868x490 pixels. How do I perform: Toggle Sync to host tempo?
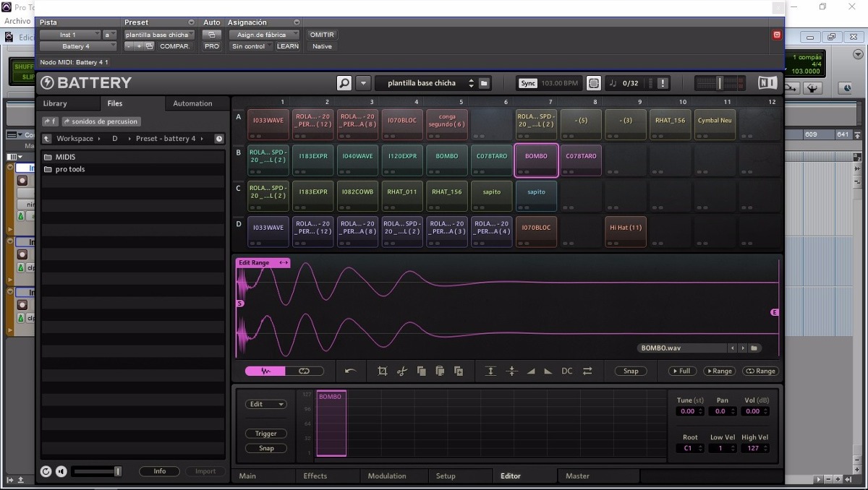[x=528, y=83]
